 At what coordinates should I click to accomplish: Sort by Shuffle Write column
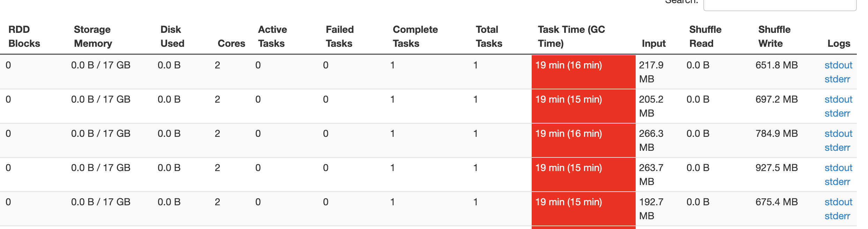774,36
